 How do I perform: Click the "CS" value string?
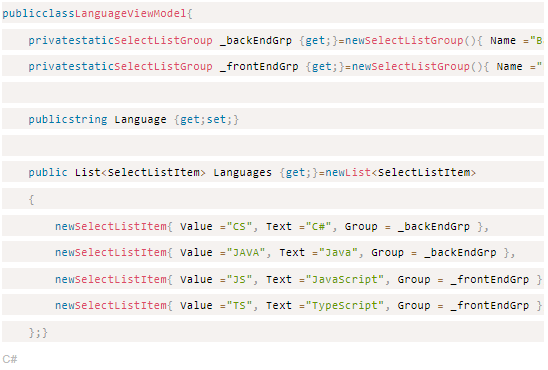239,226
